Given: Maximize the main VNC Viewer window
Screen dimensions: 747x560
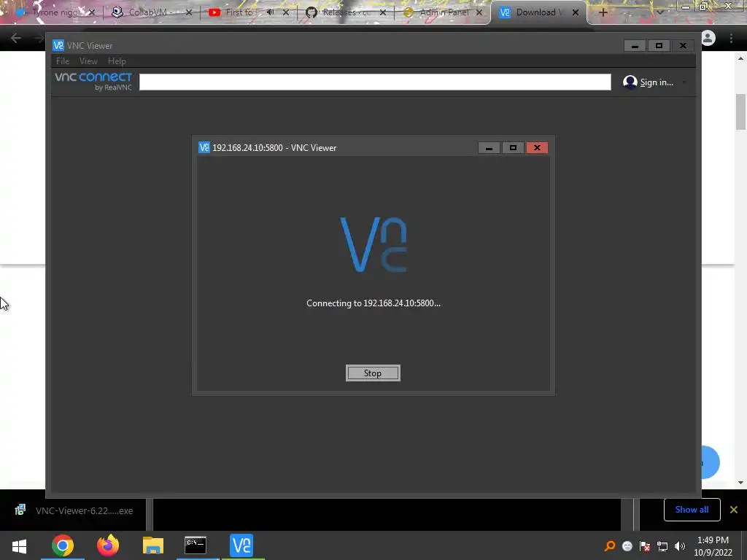Looking at the screenshot, I should (x=659, y=46).
